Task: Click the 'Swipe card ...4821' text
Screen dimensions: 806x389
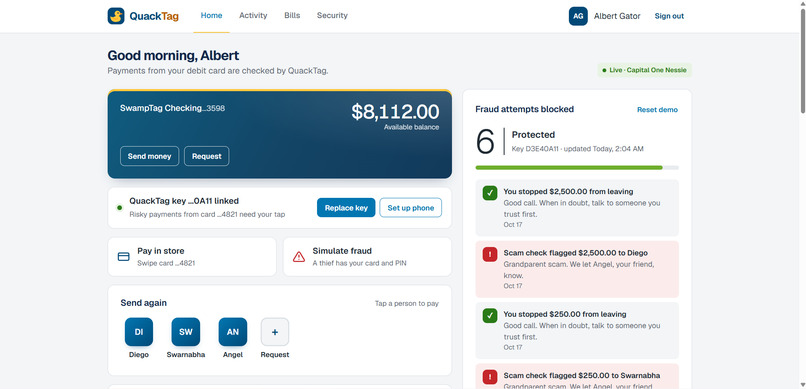Action: [x=166, y=263]
